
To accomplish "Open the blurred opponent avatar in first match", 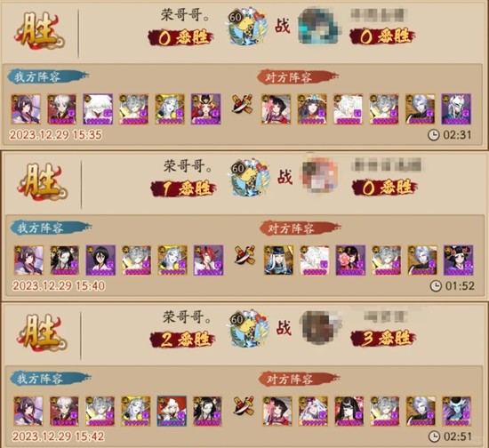I will pyautogui.click(x=317, y=26).
